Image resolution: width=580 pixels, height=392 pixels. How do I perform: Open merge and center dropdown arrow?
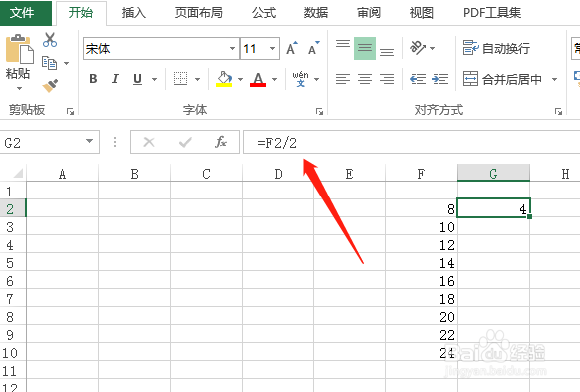pyautogui.click(x=554, y=79)
